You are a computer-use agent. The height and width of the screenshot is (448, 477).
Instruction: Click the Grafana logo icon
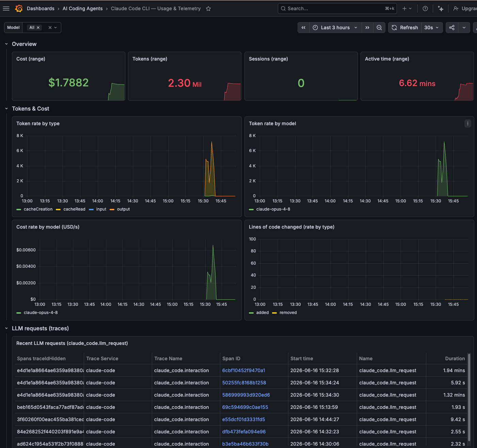19,9
